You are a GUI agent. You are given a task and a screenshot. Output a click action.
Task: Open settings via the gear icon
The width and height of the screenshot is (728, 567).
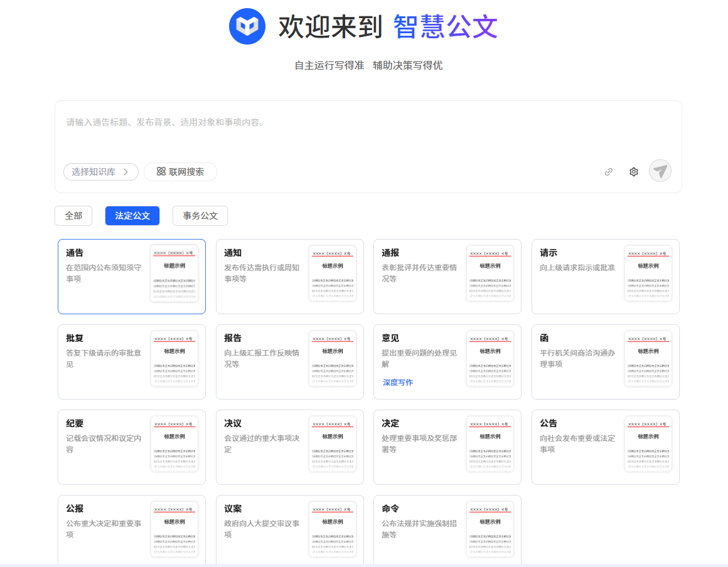tap(634, 172)
